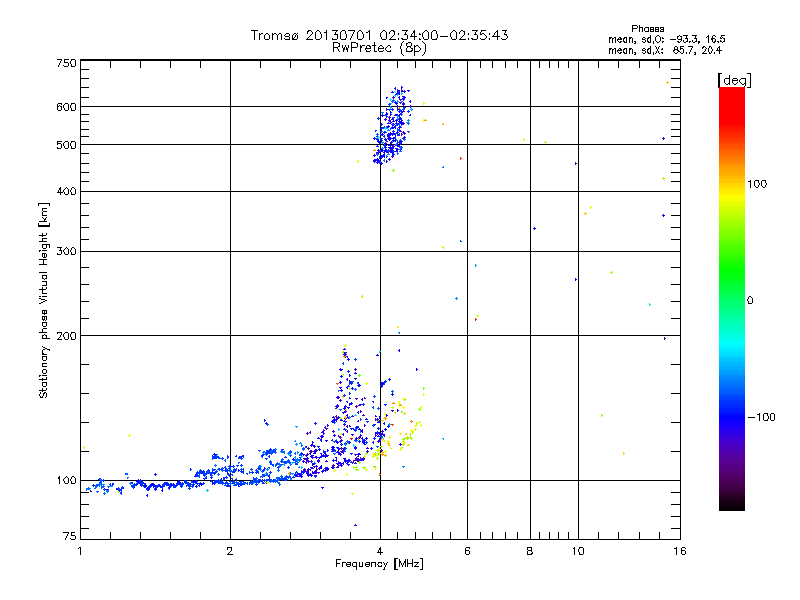
Task: Click the dense blue echo cluster near 500-600 km
Action: tap(392, 128)
